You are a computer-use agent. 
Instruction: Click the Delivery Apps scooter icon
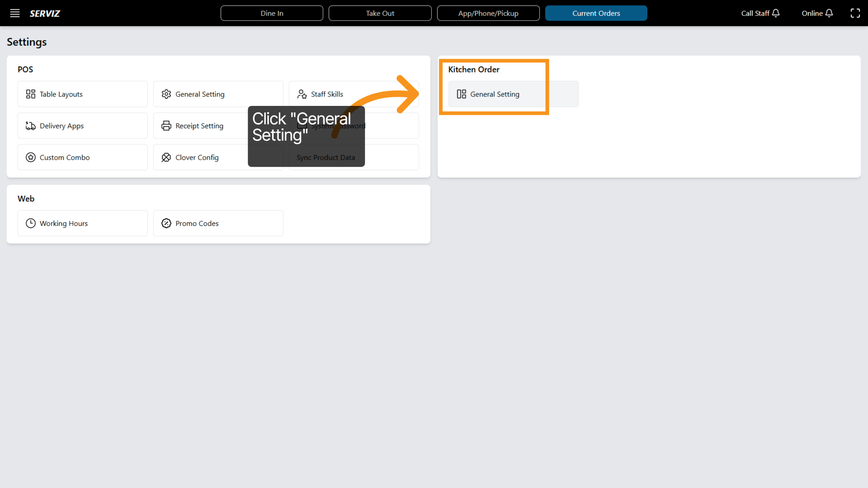click(x=31, y=126)
